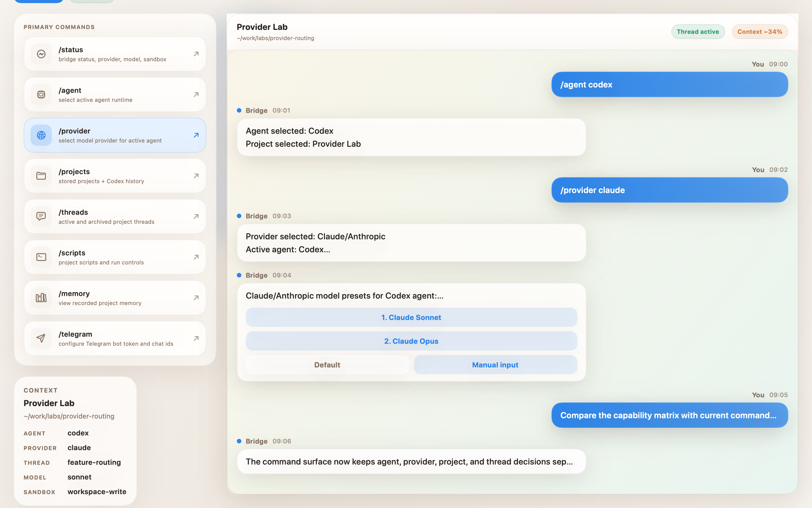The width and height of the screenshot is (812, 508).
Task: Click the MODEL value sonnet
Action: pos(79,477)
